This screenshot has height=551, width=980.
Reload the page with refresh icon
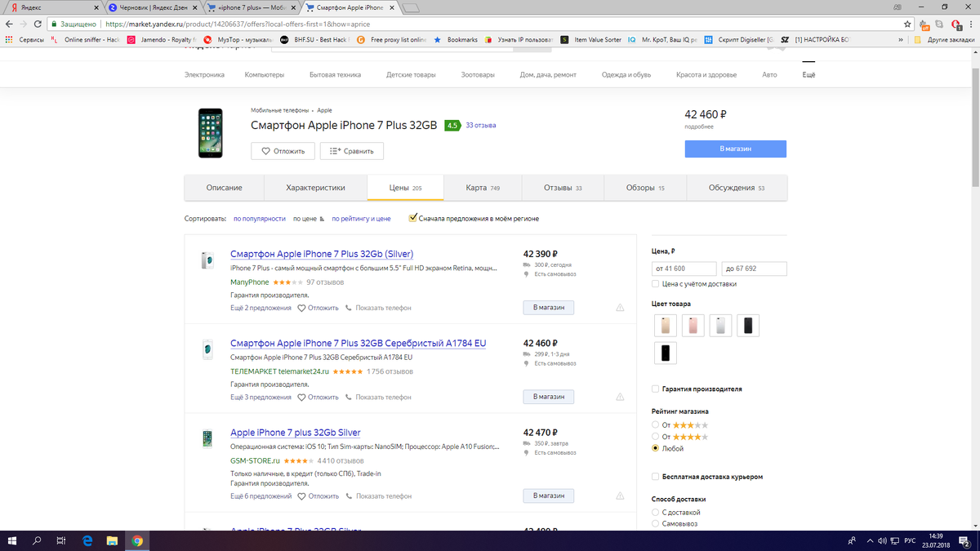pyautogui.click(x=38, y=24)
